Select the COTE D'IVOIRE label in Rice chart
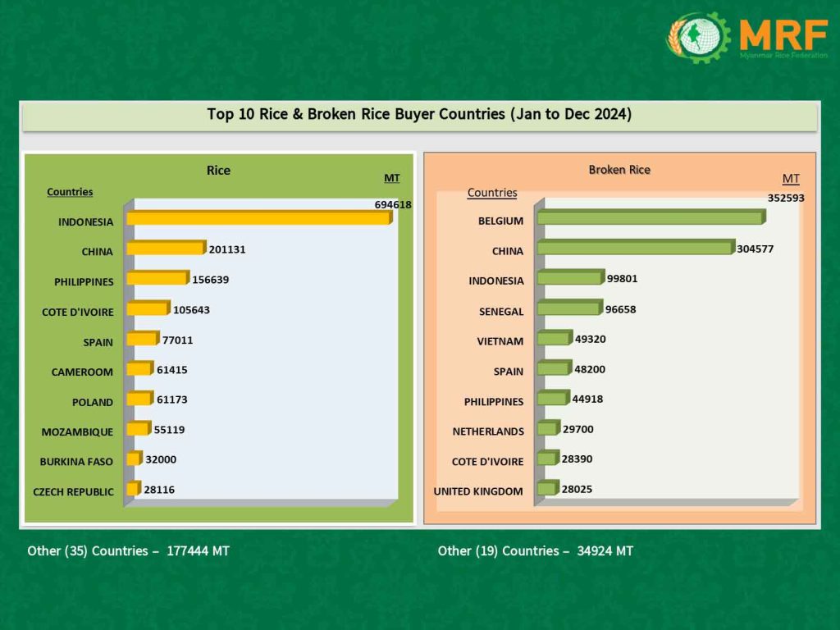 pos(78,312)
